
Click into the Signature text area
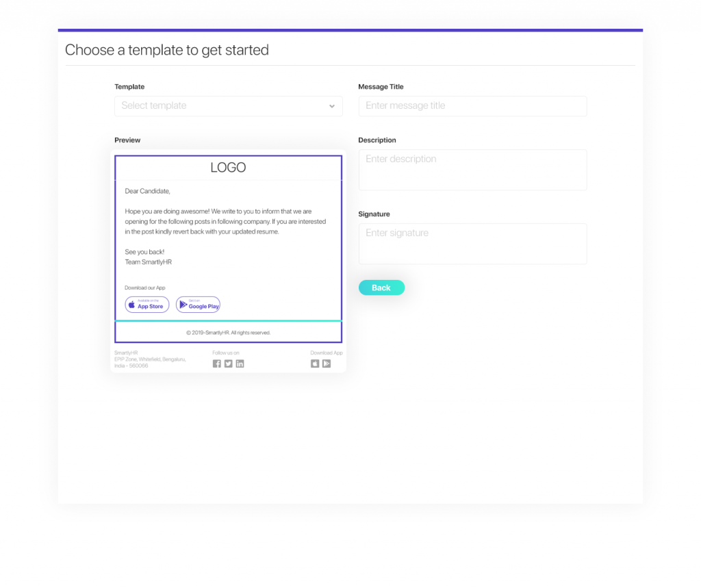(x=472, y=243)
